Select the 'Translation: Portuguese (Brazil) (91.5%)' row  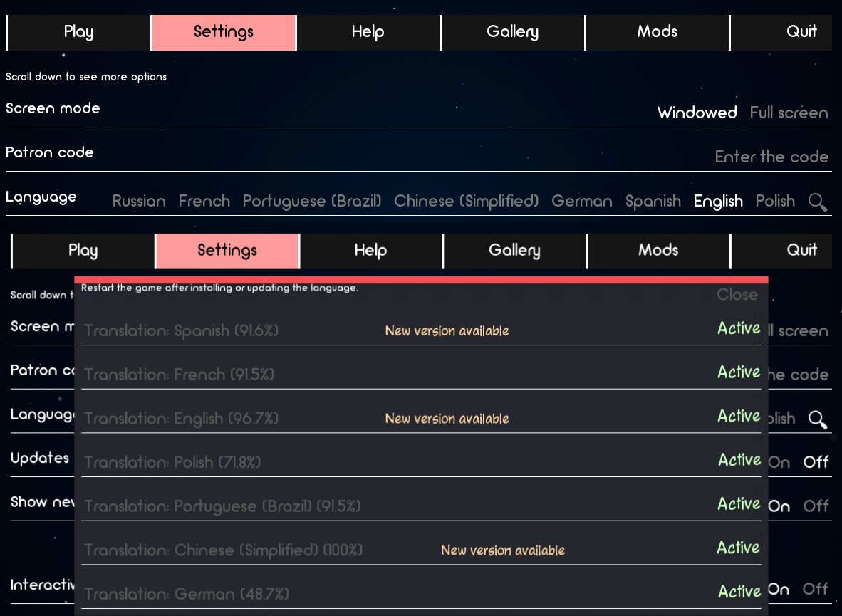(x=421, y=506)
